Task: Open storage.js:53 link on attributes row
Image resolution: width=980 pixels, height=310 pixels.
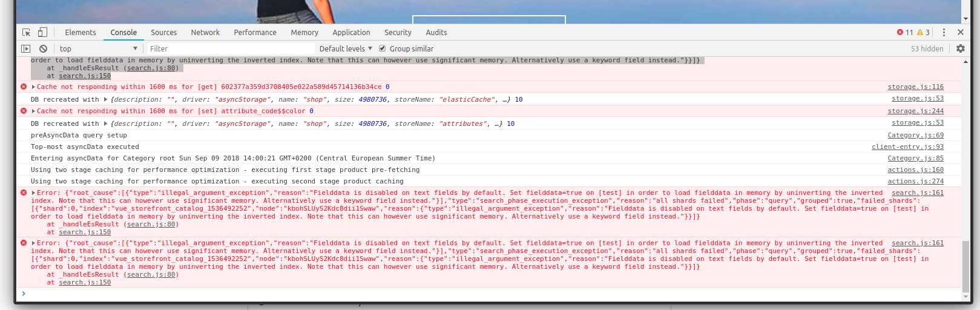Action: click(917, 122)
